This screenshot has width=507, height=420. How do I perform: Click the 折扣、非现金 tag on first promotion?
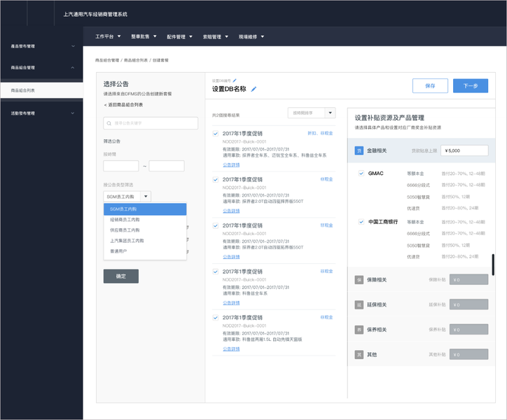coord(320,133)
